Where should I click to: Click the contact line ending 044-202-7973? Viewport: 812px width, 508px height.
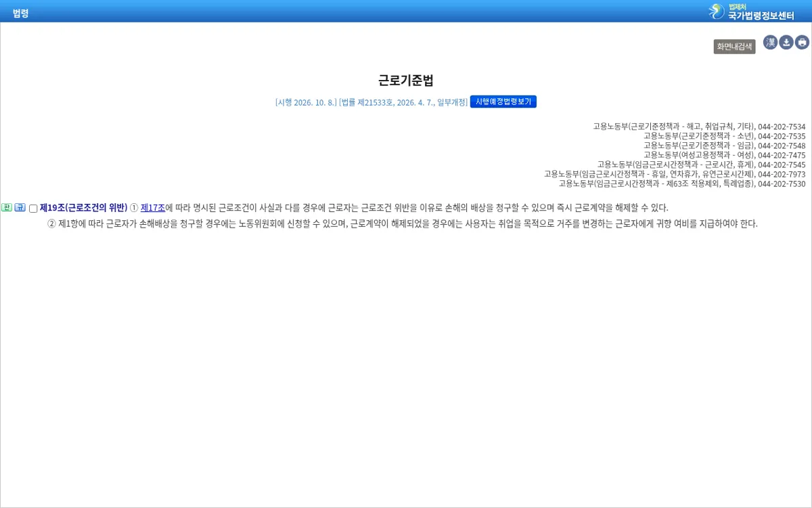(675, 174)
